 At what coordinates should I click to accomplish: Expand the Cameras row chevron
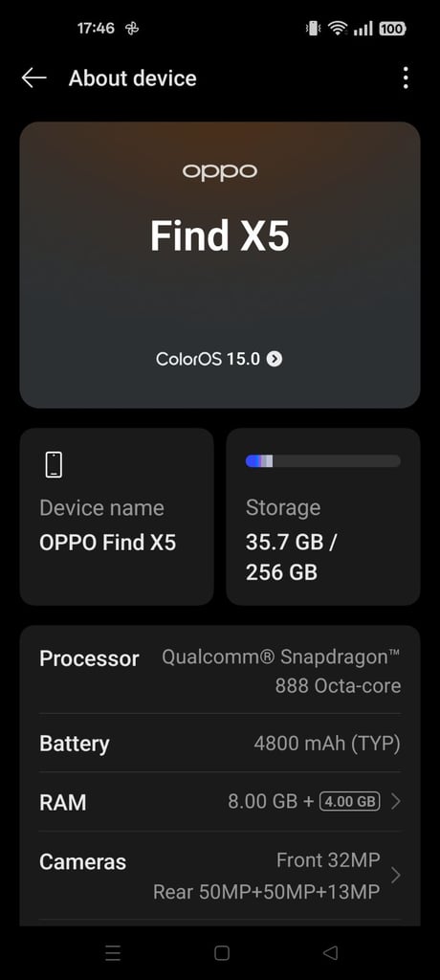coord(395,876)
